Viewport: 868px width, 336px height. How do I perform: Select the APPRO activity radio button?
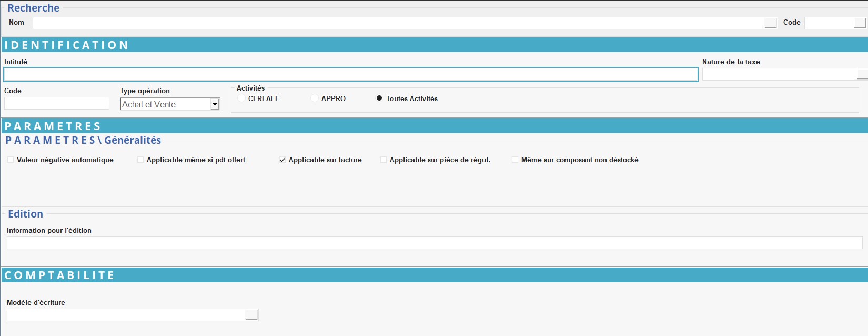[x=315, y=98]
